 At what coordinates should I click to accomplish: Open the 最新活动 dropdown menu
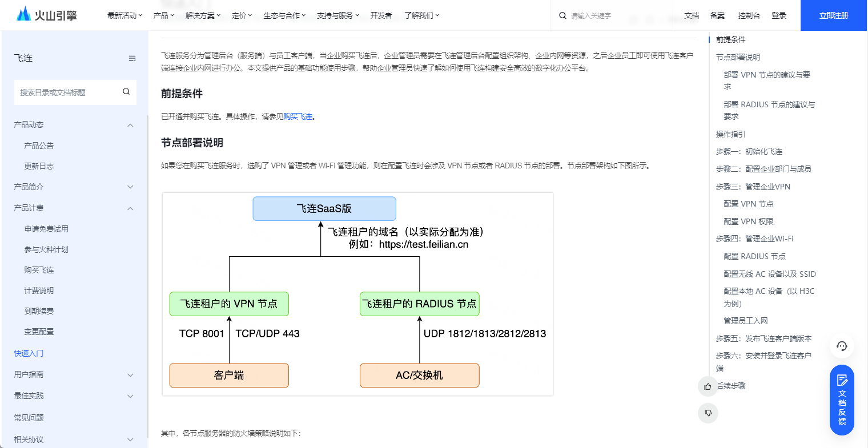click(x=124, y=15)
